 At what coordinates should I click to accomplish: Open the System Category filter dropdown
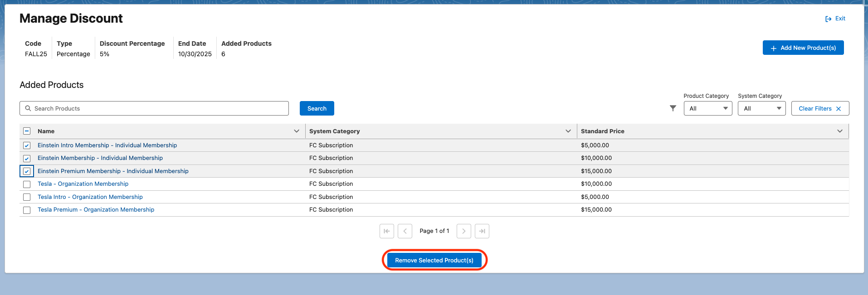tap(762, 108)
